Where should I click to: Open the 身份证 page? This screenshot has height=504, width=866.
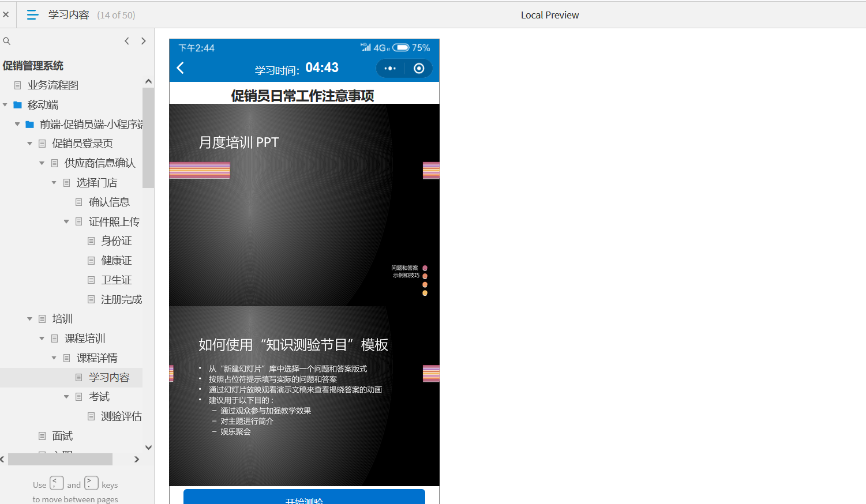coord(117,241)
